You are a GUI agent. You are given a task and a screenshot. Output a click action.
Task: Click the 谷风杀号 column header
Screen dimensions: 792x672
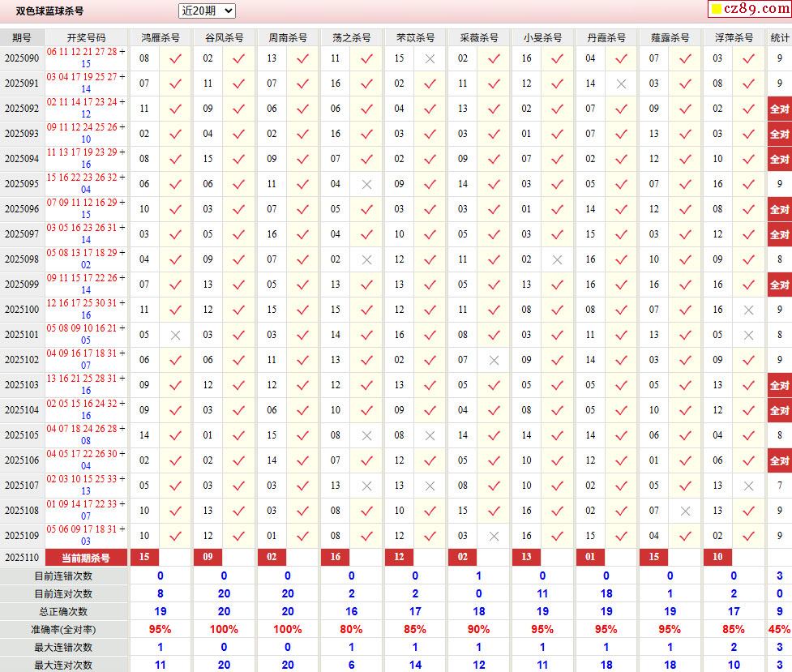tap(225, 38)
